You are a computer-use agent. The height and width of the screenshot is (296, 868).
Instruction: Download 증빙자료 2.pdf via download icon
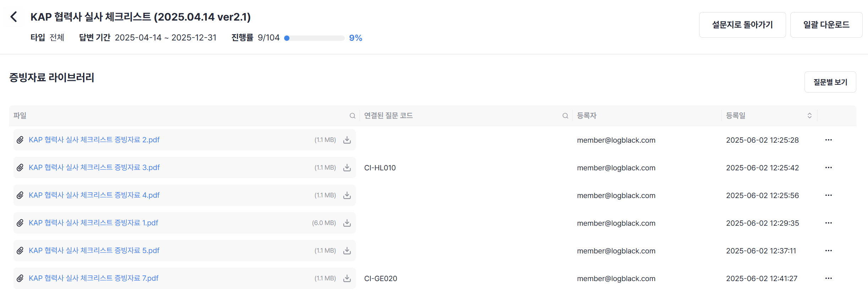click(x=347, y=140)
